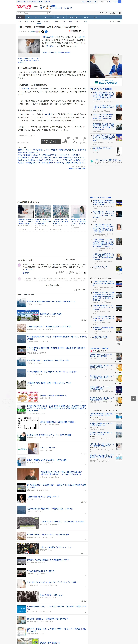Open the 「週休3日」求人 recommended article thumbnail
This screenshot has width=138, height=644.
pyautogui.click(x=26, y=211)
